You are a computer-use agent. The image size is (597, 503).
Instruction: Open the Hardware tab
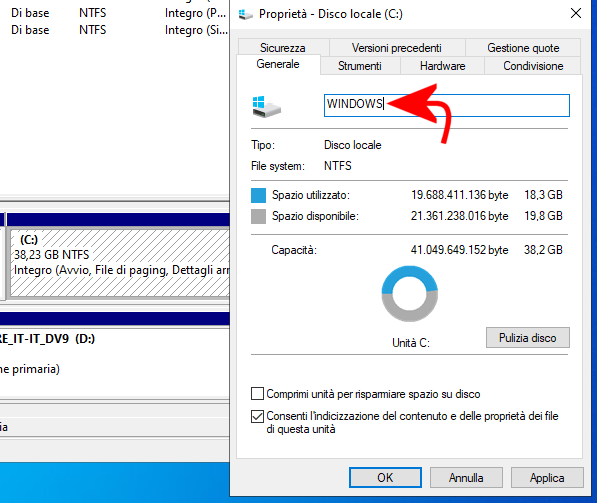click(442, 66)
